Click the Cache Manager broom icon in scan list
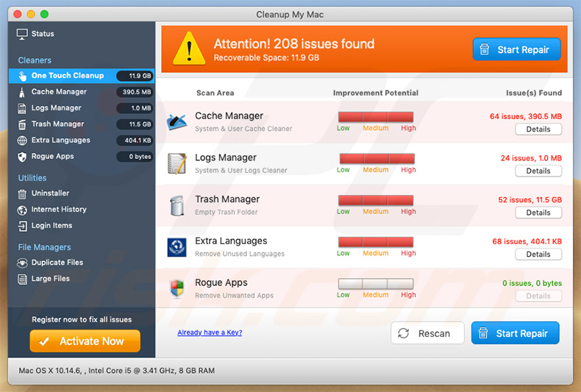The height and width of the screenshot is (392, 581). 177,121
